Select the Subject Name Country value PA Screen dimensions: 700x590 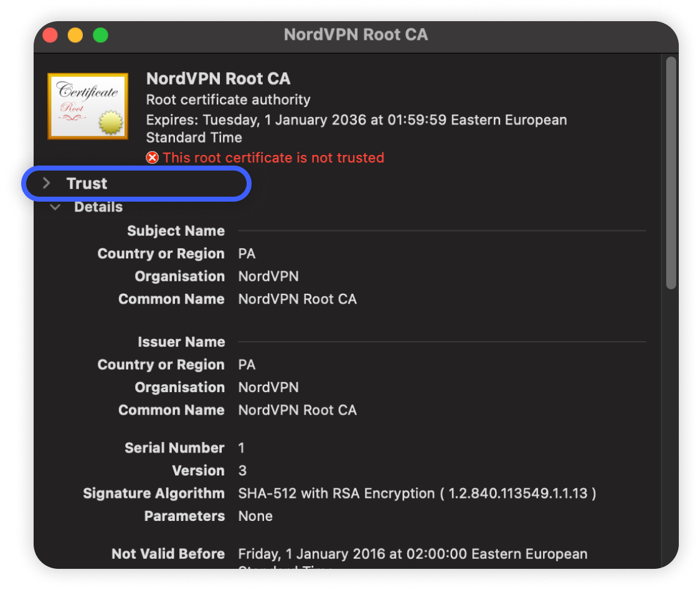tap(247, 254)
